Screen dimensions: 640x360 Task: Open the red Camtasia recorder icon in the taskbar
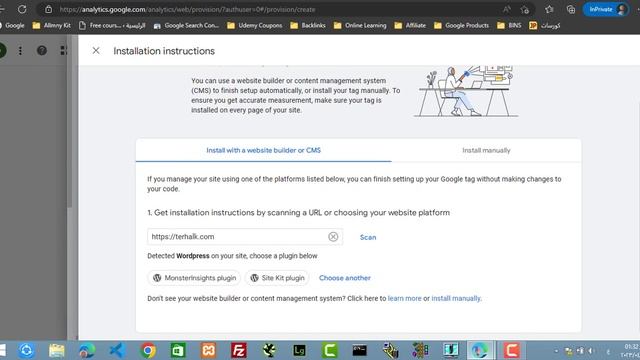point(511,350)
